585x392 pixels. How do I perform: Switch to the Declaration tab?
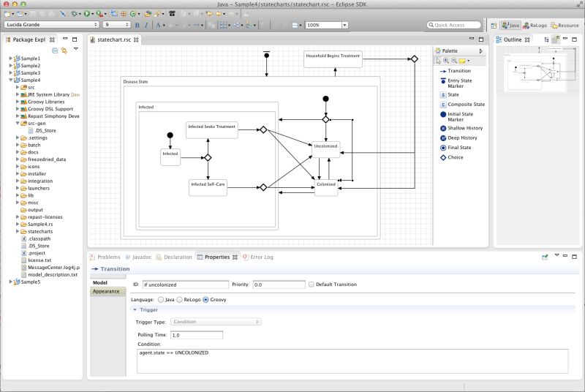(x=174, y=257)
